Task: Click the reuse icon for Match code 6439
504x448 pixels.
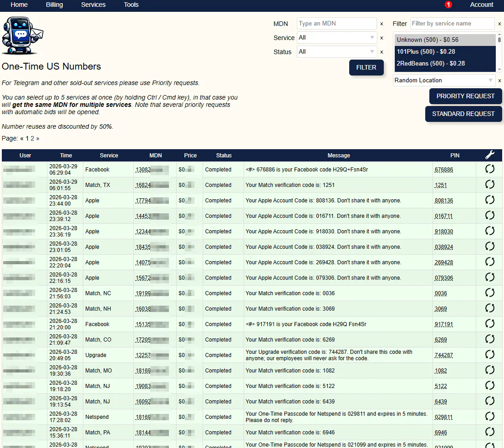Action: click(x=489, y=401)
